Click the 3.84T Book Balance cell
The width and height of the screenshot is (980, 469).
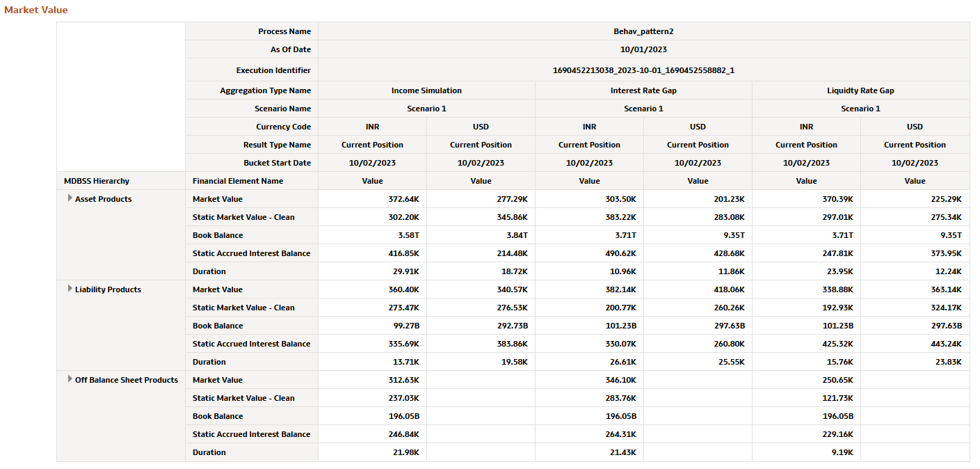point(481,235)
